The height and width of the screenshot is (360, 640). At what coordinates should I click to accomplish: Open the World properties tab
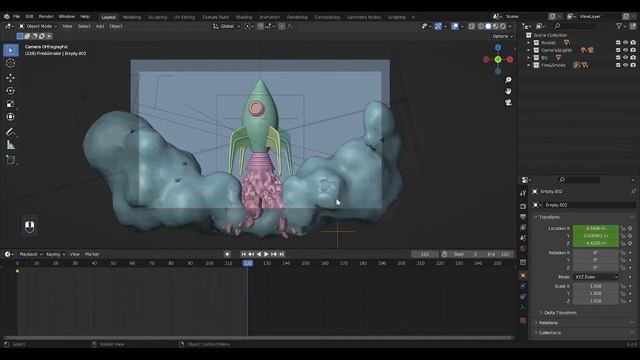(523, 248)
